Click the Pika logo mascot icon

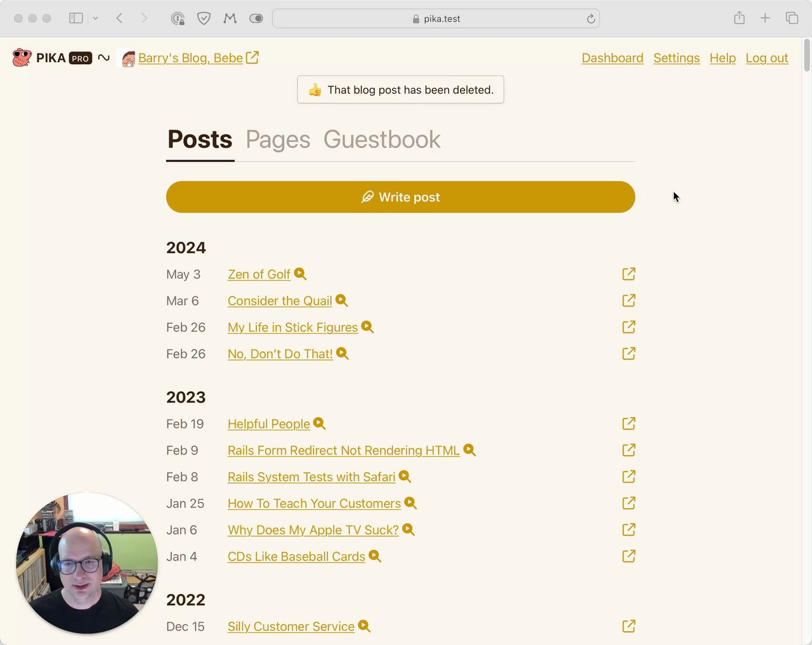(x=22, y=58)
